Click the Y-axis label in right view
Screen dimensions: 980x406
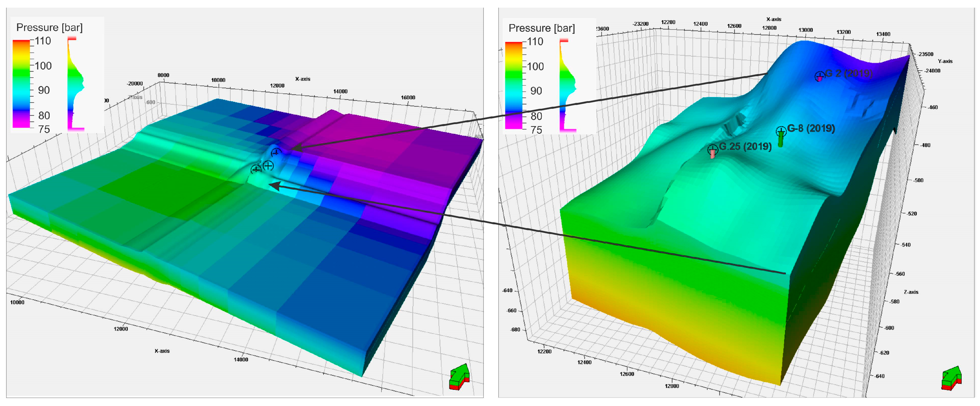click(945, 61)
